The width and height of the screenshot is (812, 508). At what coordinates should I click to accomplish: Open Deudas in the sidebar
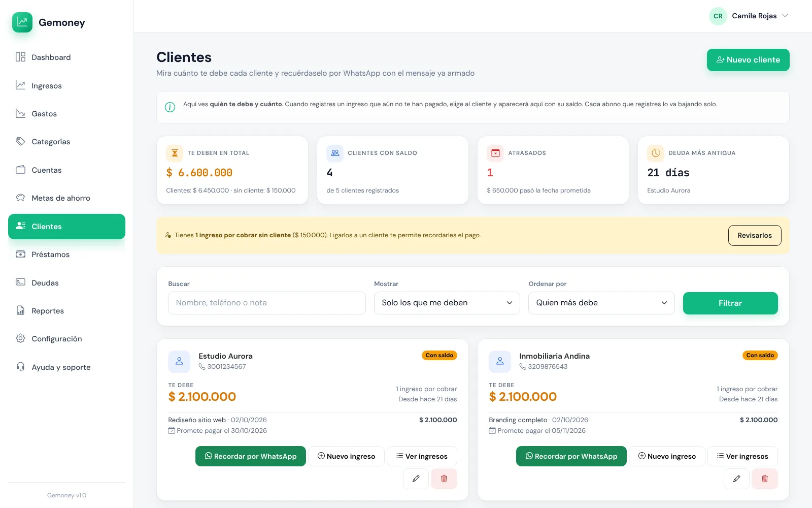tap(66, 283)
